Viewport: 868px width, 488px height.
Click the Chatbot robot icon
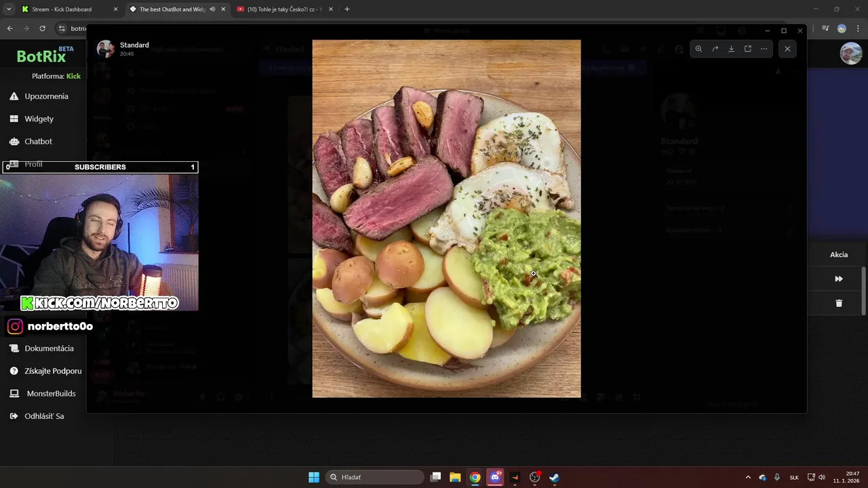pyautogui.click(x=14, y=141)
